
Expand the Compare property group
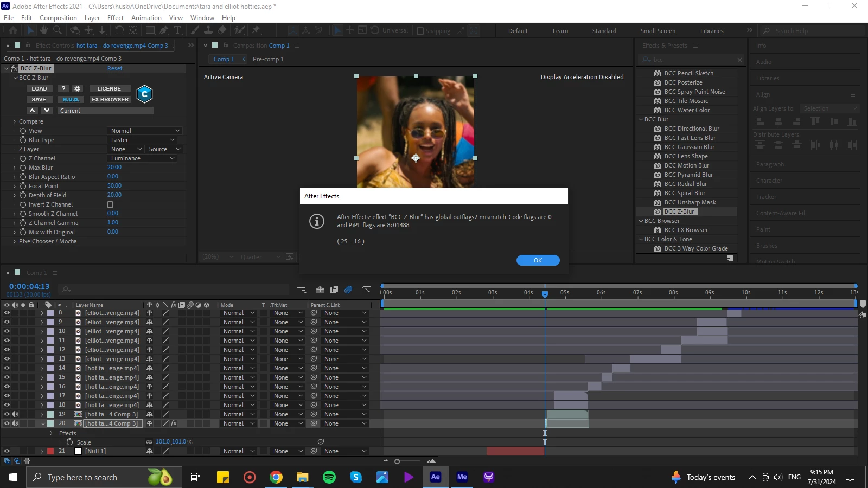[x=15, y=122]
